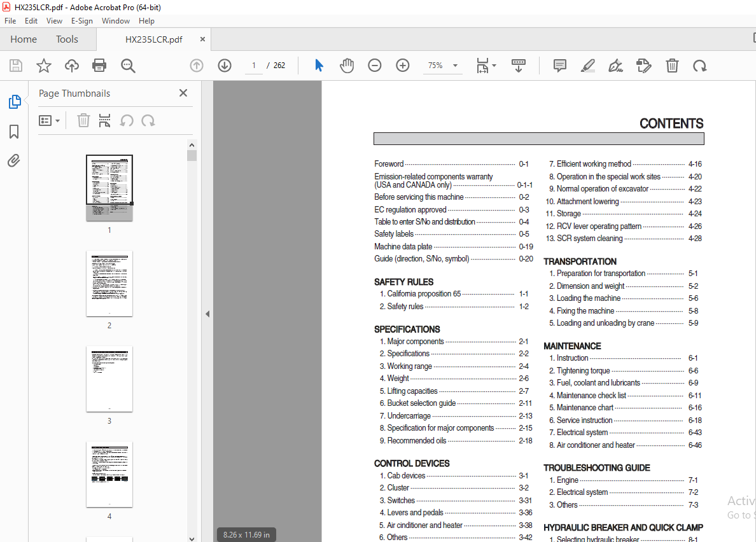Click the page number input field
Image resolution: width=756 pixels, height=542 pixels.
click(x=254, y=66)
